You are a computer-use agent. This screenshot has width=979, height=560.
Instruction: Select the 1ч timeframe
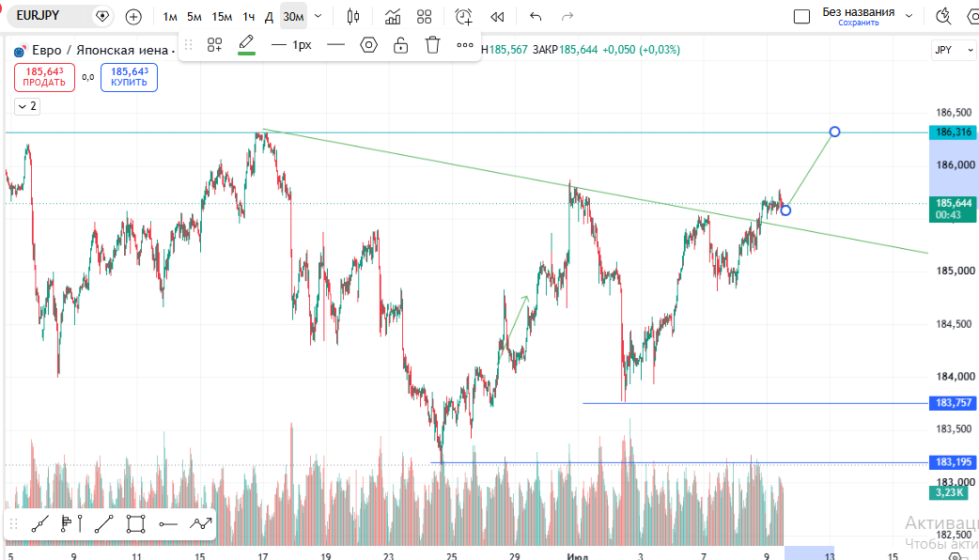coord(248,17)
